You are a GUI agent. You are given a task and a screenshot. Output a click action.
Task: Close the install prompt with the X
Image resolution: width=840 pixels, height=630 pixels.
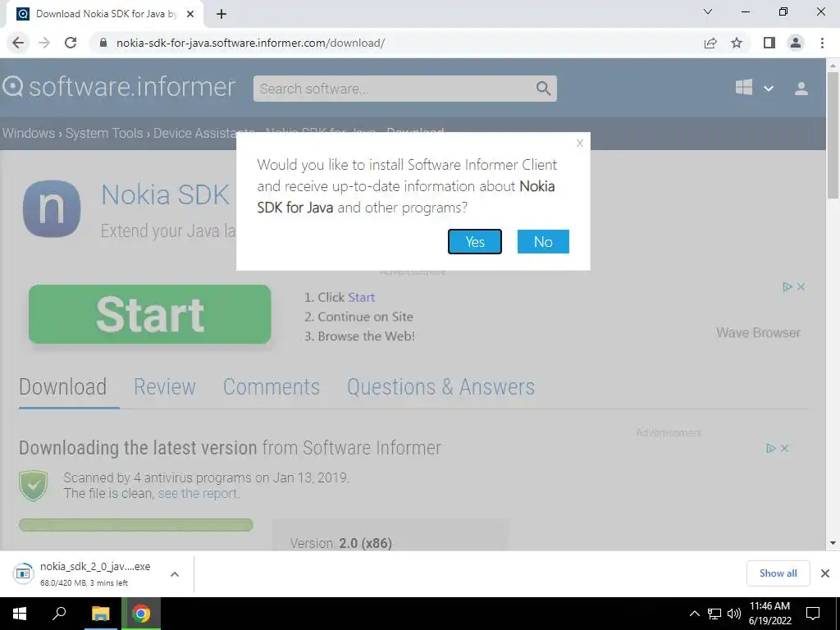coord(580,143)
